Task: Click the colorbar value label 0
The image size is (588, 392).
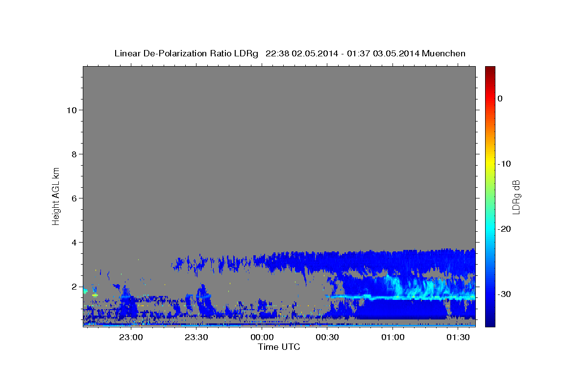Action: 500,98
